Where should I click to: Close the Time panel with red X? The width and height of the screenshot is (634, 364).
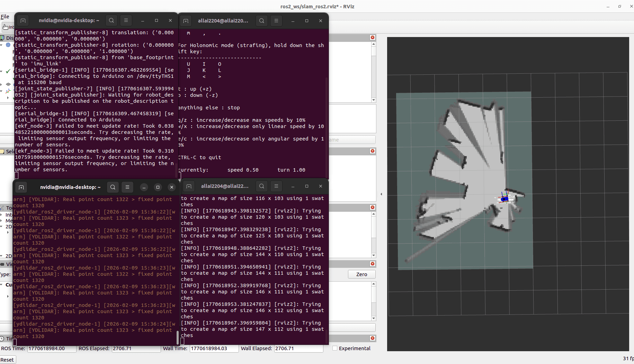tap(373, 338)
